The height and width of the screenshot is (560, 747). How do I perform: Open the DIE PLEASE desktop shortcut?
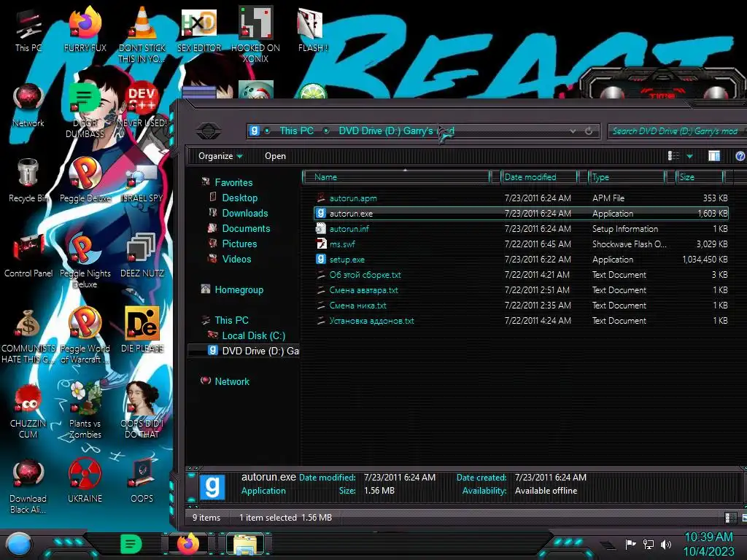pos(142,330)
